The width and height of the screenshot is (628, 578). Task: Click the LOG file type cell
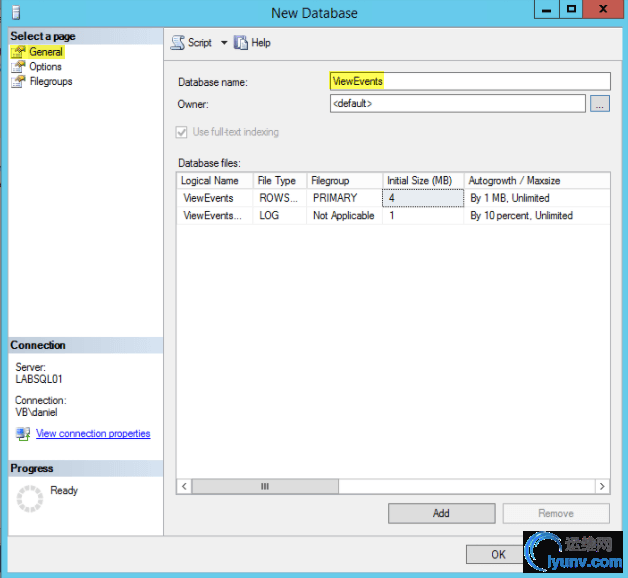[280, 215]
